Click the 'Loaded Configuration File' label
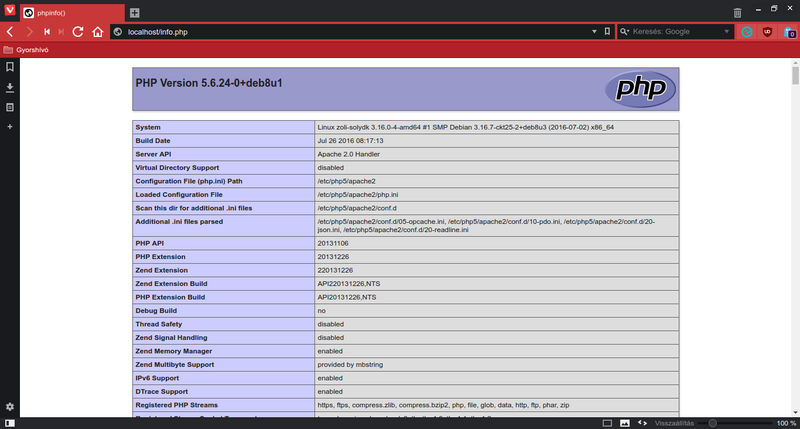Screen dimensions: 800x429 tap(179, 194)
